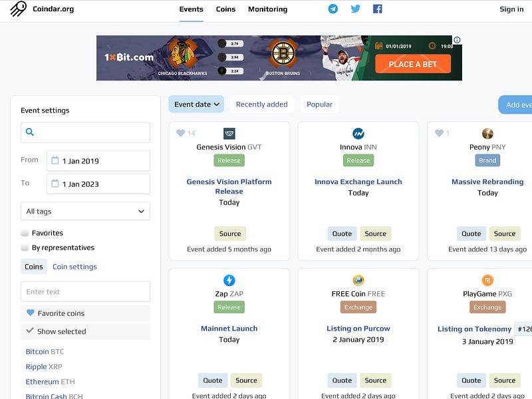Open the All tags dropdown
The width and height of the screenshot is (532, 399).
pos(86,211)
